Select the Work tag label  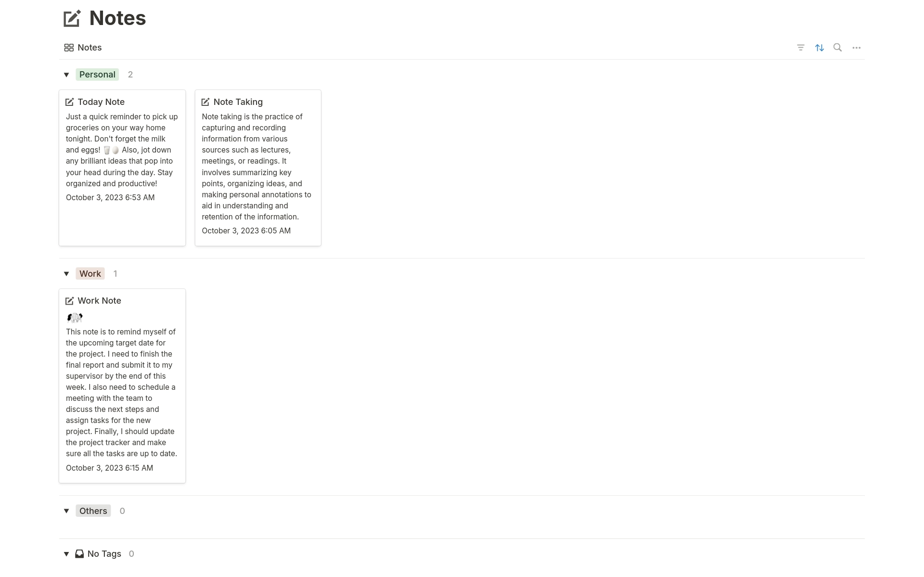(x=90, y=273)
